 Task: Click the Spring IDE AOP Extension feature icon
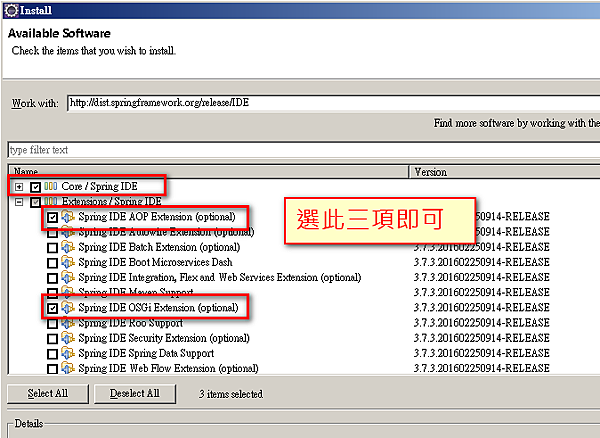(68, 217)
